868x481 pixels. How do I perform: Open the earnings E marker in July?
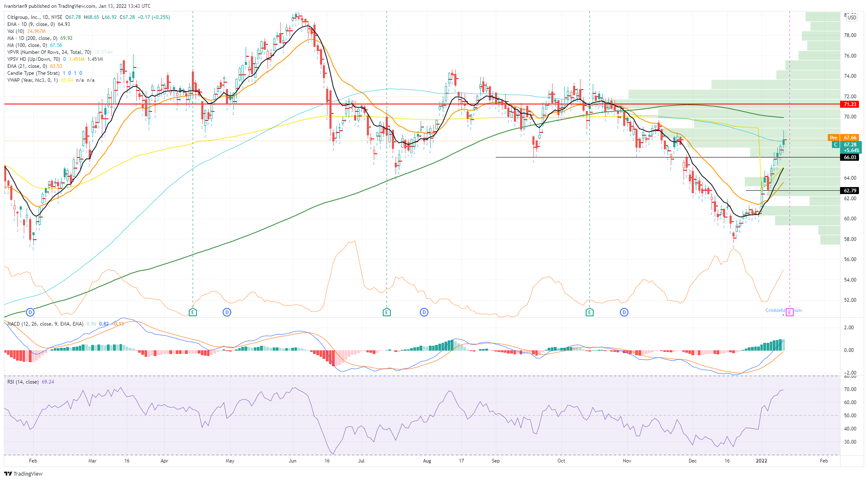[387, 312]
